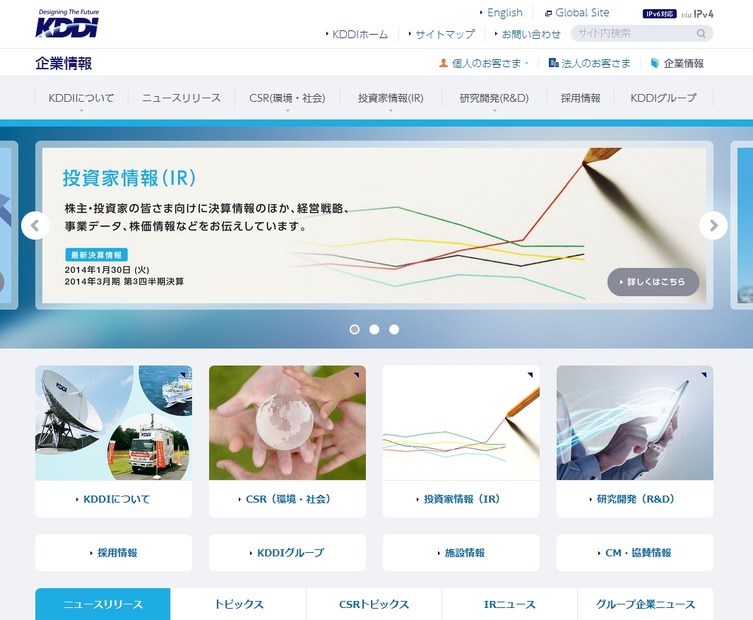The image size is (753, 620).
Task: Click the 最新決算情報 badge
Action: tap(96, 255)
